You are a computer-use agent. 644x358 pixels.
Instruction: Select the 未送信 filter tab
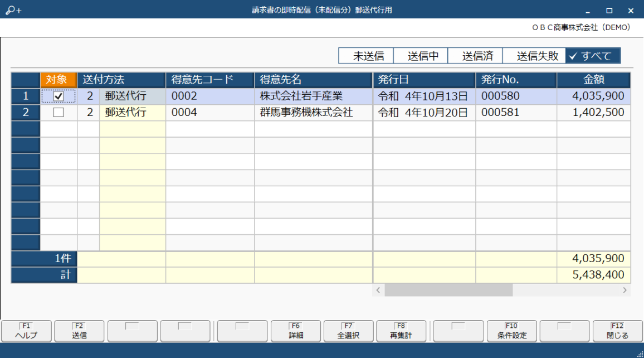366,56
